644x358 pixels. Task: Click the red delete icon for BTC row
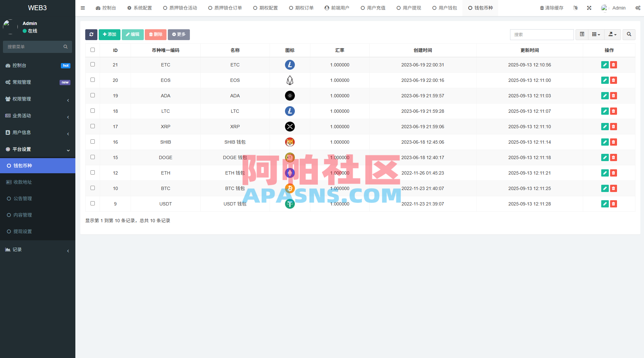tap(613, 188)
